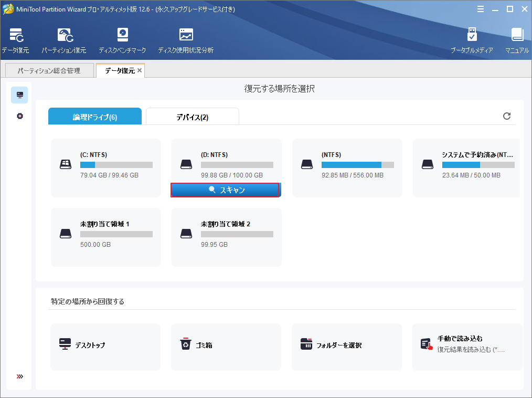The image size is (532, 398).
Task: Click the (NTFS) 556.00 MB usage bar
Action: [358, 165]
